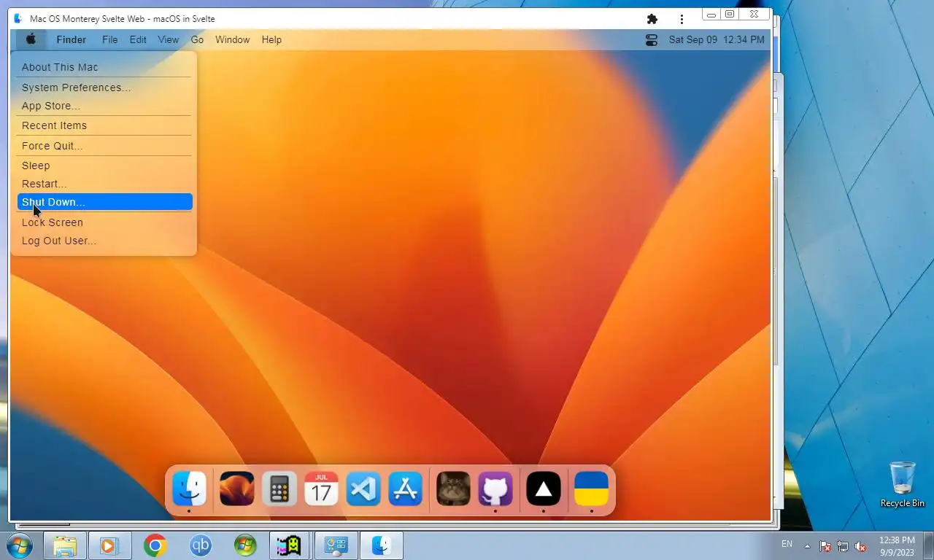Image resolution: width=934 pixels, height=560 pixels.
Task: Select Lock Screen
Action: click(x=104, y=222)
